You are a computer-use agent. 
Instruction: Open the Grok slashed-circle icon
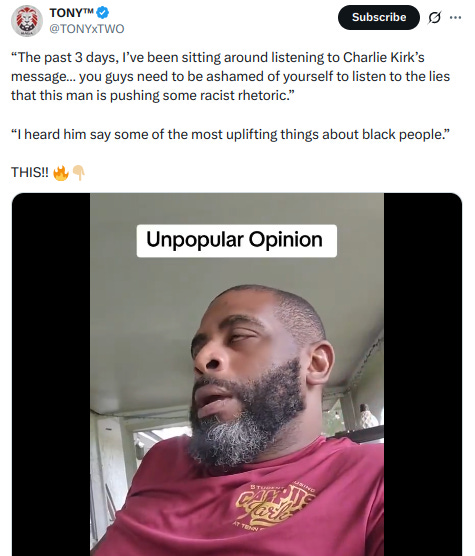[435, 17]
